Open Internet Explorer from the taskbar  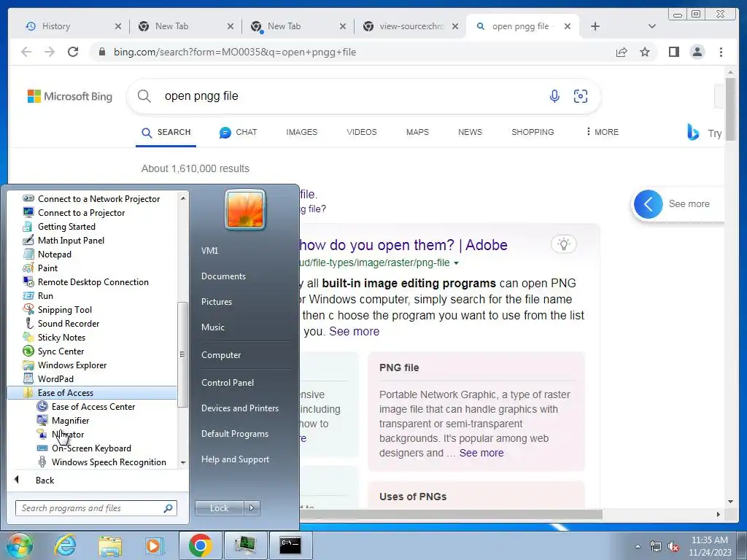pos(65,545)
